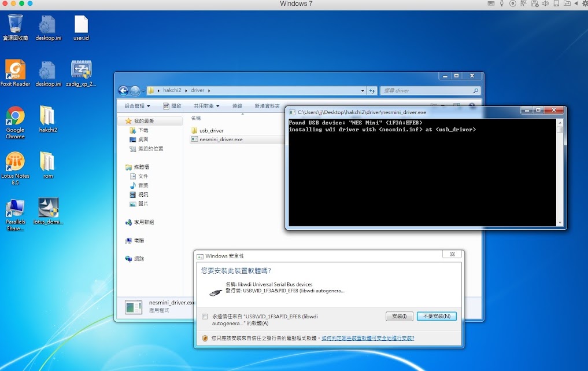Click the Parallels keyboard icon in the title bar

[491, 3]
